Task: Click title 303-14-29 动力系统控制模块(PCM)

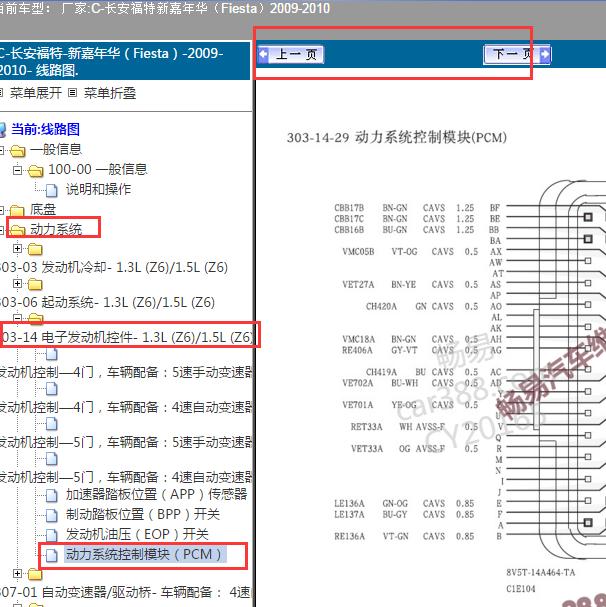Action: point(397,137)
